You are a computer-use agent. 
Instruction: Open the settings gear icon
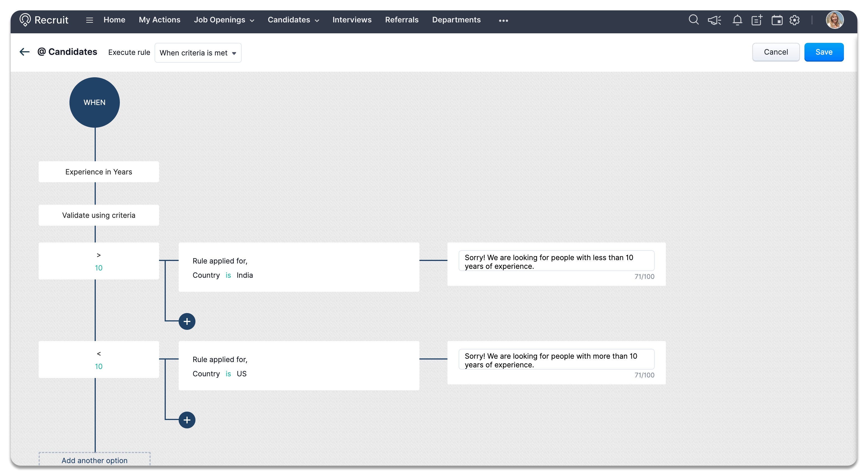click(794, 20)
